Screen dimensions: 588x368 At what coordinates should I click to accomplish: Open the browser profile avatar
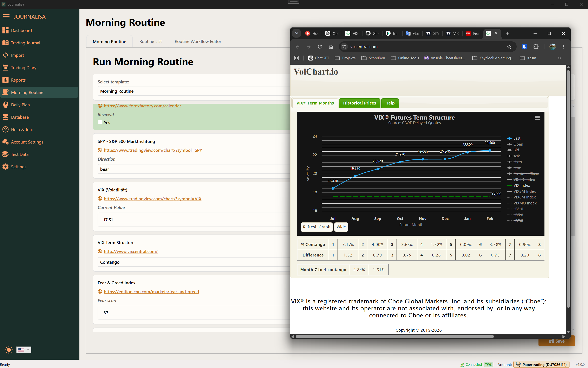tap(552, 46)
